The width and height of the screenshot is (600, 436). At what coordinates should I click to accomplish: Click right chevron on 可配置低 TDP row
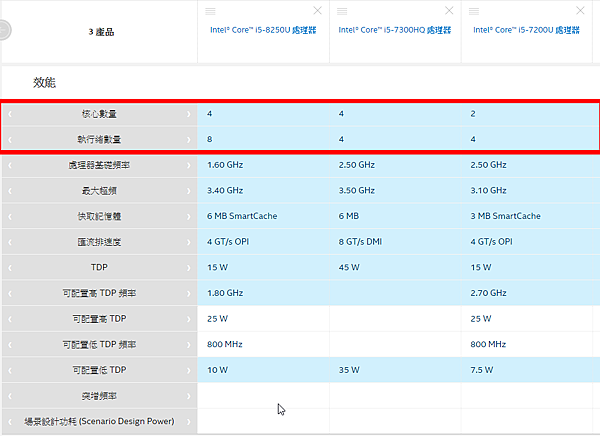189,370
